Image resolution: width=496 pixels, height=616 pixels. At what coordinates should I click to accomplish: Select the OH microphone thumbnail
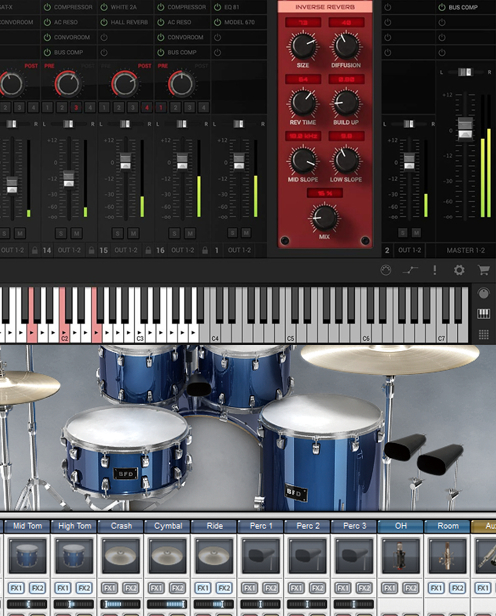401,556
